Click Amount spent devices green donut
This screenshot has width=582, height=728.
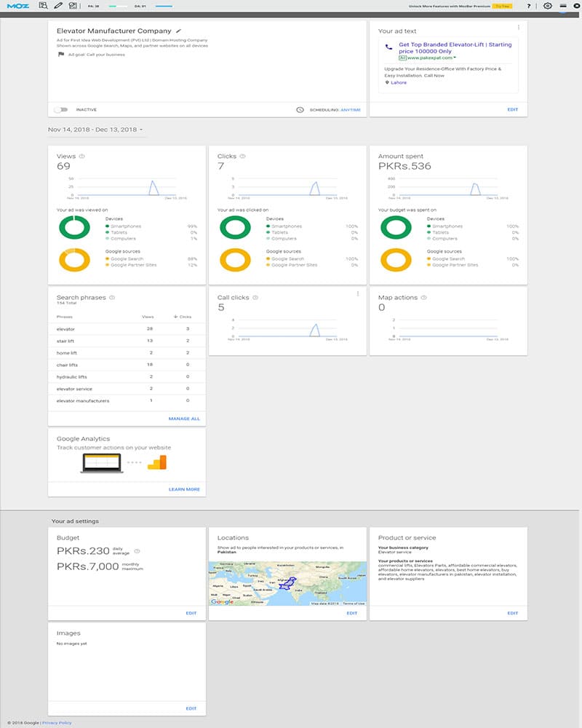coord(396,227)
